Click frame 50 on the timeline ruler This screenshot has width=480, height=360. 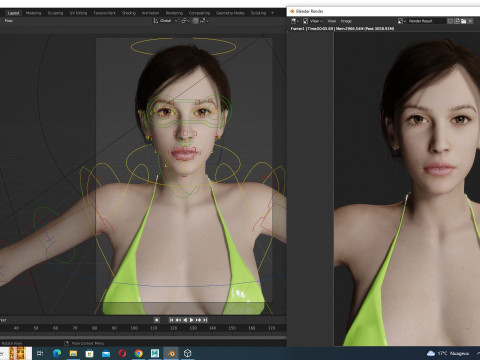pos(36,328)
